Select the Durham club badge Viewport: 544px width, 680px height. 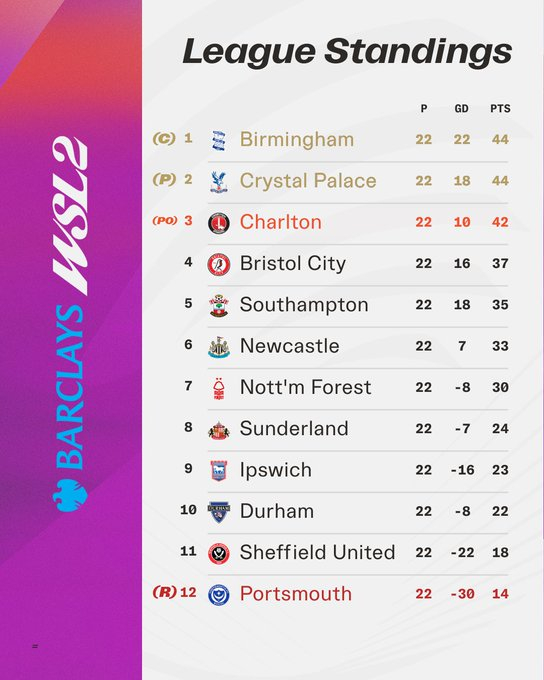219,512
